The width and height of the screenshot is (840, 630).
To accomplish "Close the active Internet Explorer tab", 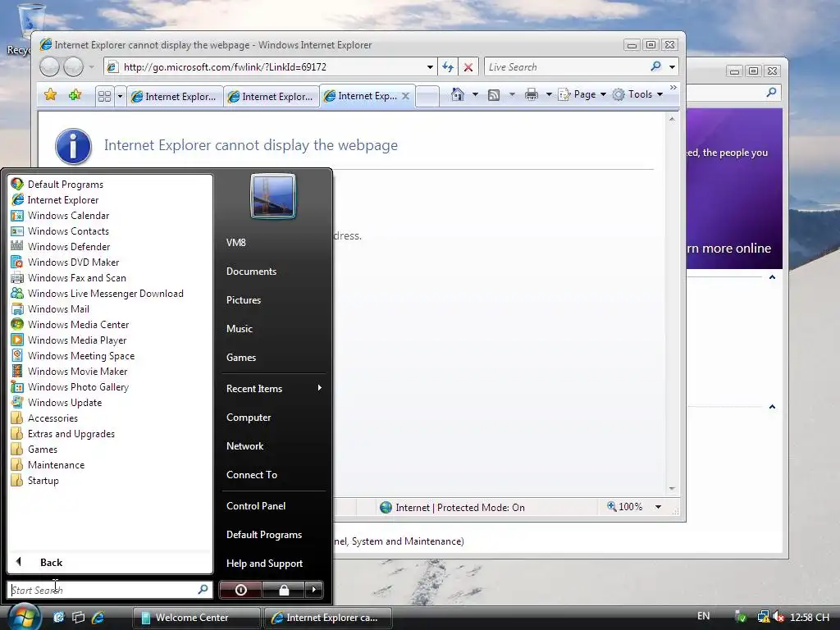I will (x=405, y=96).
